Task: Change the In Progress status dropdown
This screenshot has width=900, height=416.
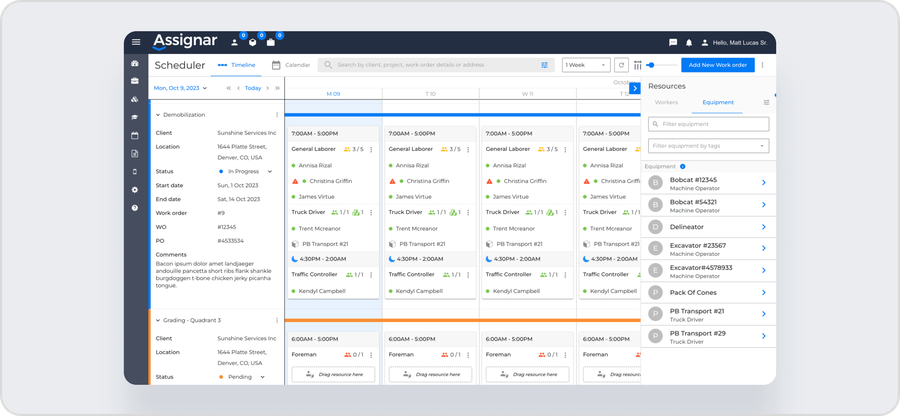Action: pos(246,171)
